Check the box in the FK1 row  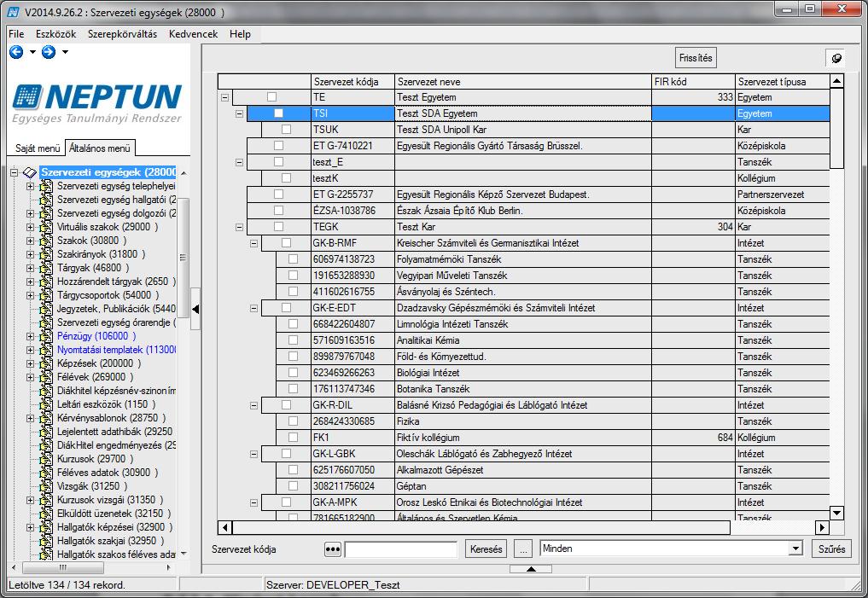click(x=294, y=438)
